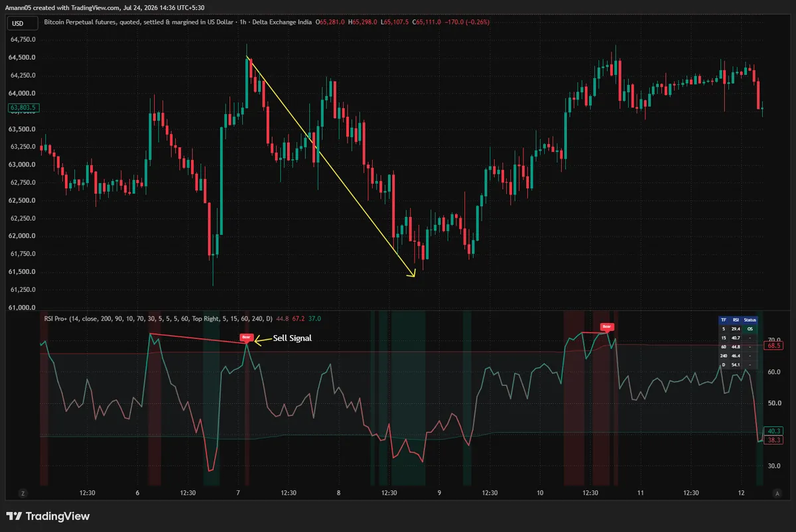Click the 1h interval in chart legend
Screen dimensions: 796x532
(243, 22)
